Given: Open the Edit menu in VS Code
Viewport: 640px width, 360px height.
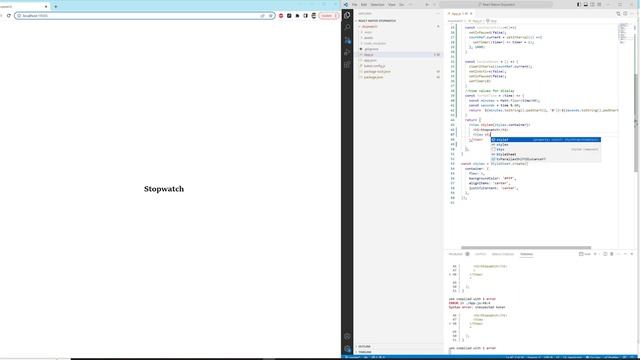Looking at the screenshot, I should [x=364, y=4].
